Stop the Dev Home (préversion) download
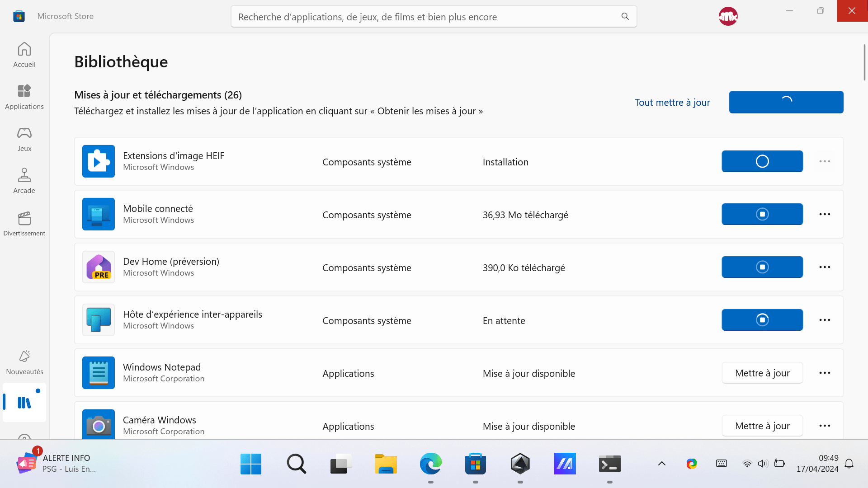This screenshot has height=488, width=868. click(762, 267)
